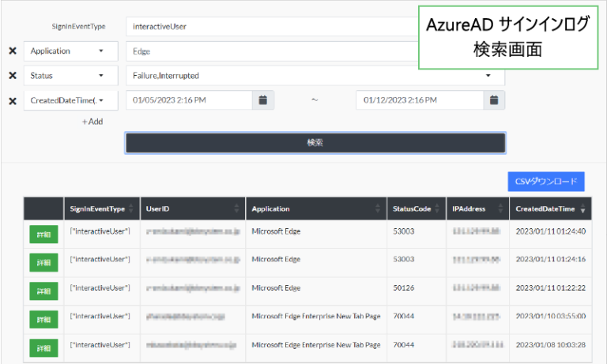Open calendar picker for end date

494,100
